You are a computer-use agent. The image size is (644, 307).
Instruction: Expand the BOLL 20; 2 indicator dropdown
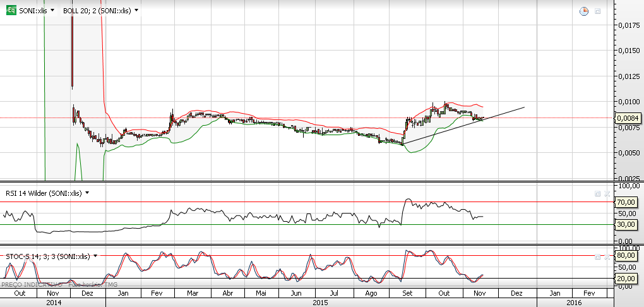coord(136,11)
